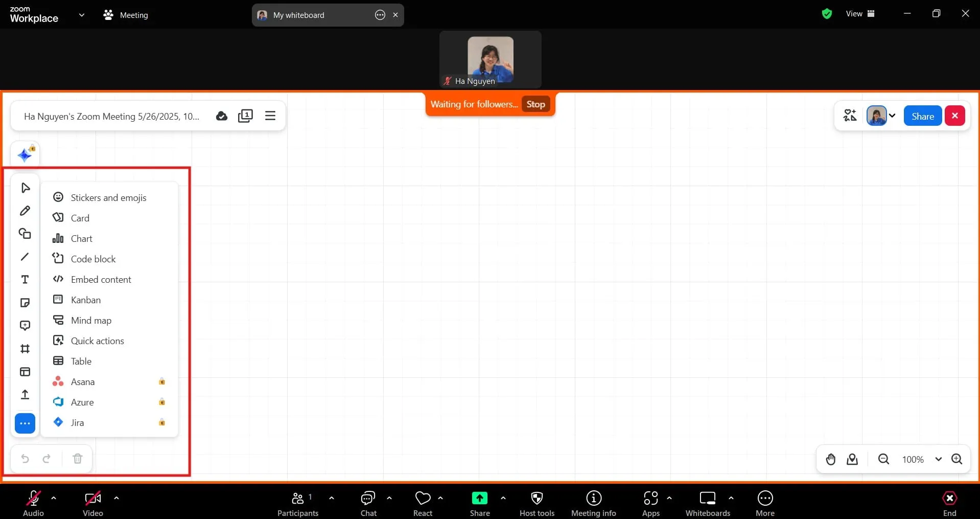This screenshot has width=980, height=519.
Task: Pick the sticky note tool
Action: (x=25, y=303)
